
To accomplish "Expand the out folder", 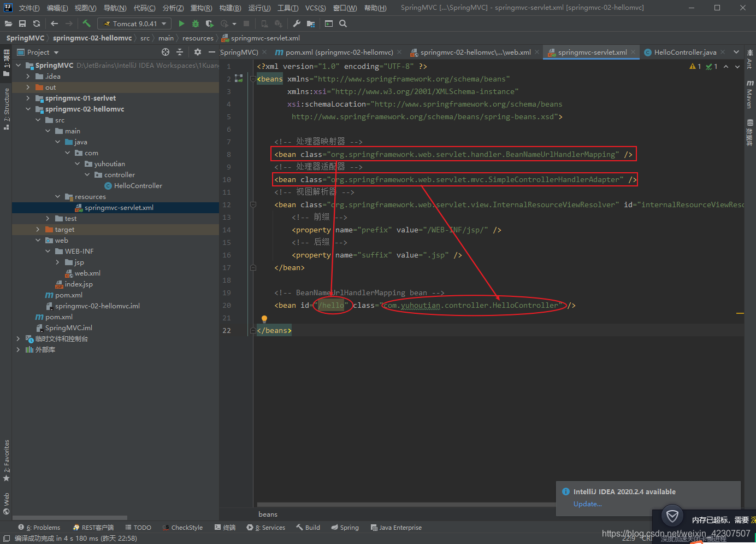I will pos(28,87).
